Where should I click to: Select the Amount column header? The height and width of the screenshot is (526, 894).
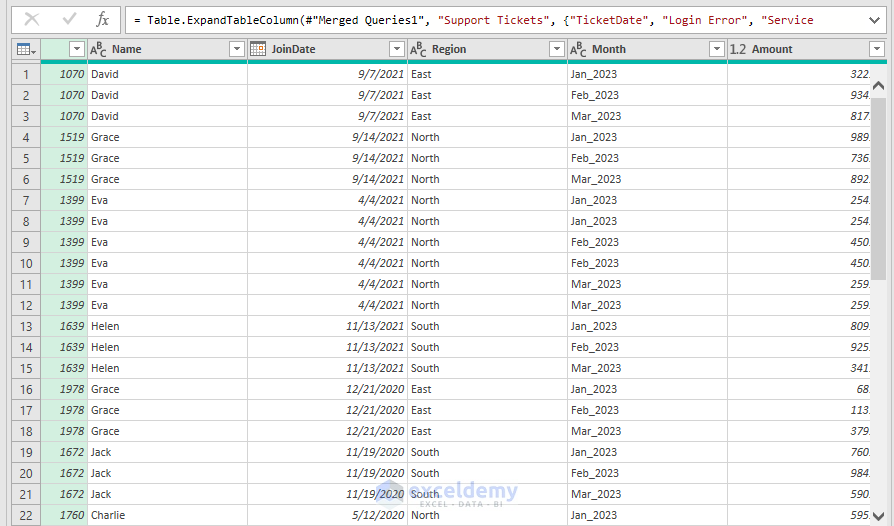[807, 50]
